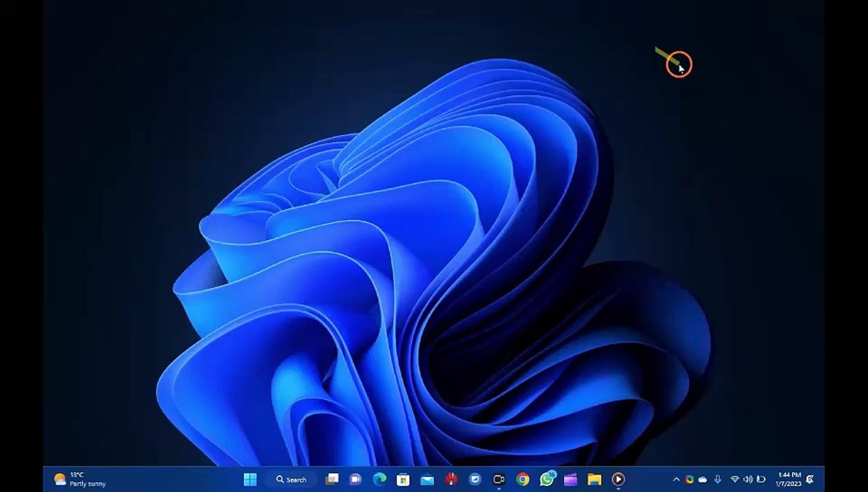Viewport: 868px width, 492px height.
Task: Click the microphone tray icon
Action: click(x=718, y=480)
